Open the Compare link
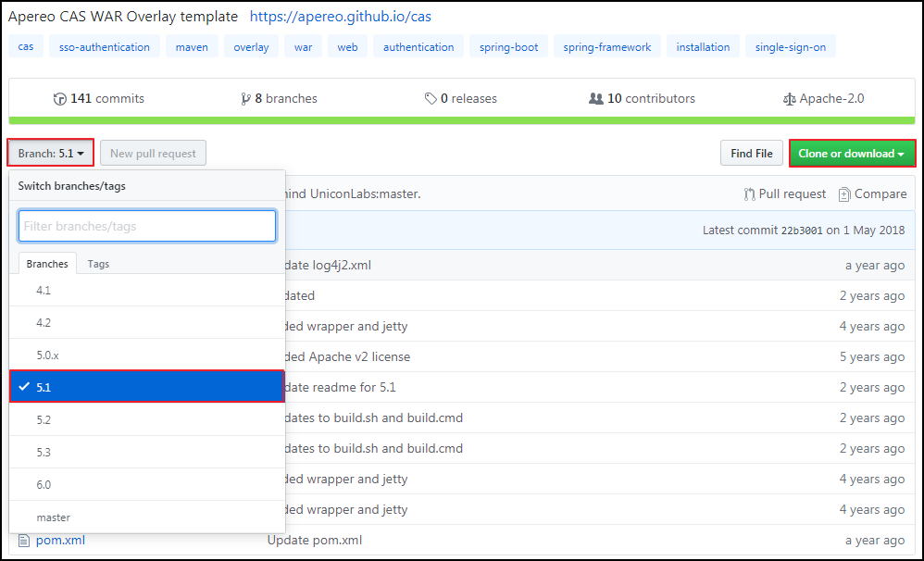This screenshot has height=561, width=924. coord(873,193)
